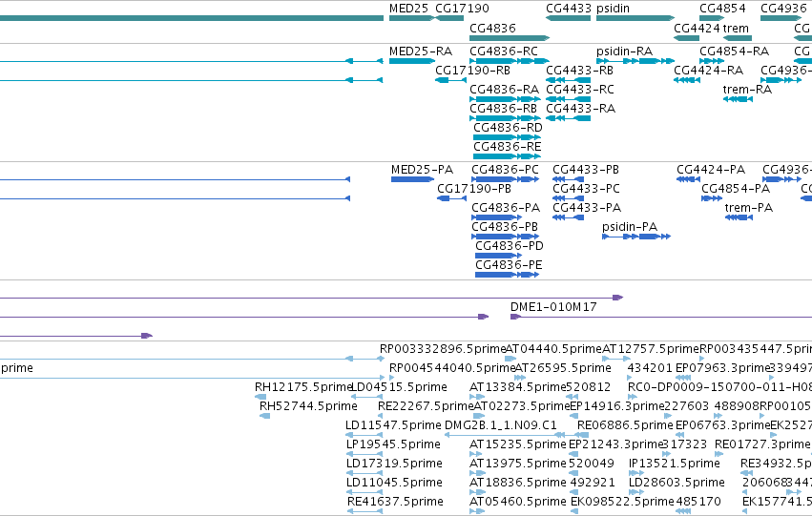Select the CG4836-PA protein label

click(506, 208)
